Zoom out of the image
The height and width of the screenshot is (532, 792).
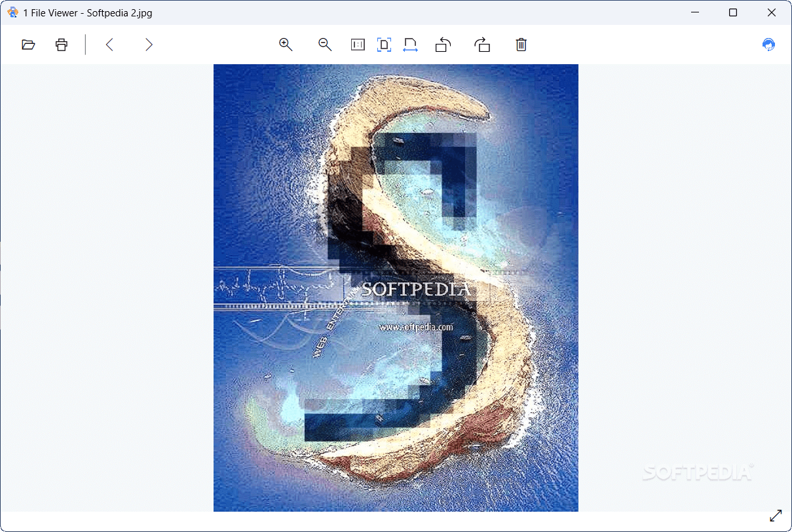click(x=325, y=45)
